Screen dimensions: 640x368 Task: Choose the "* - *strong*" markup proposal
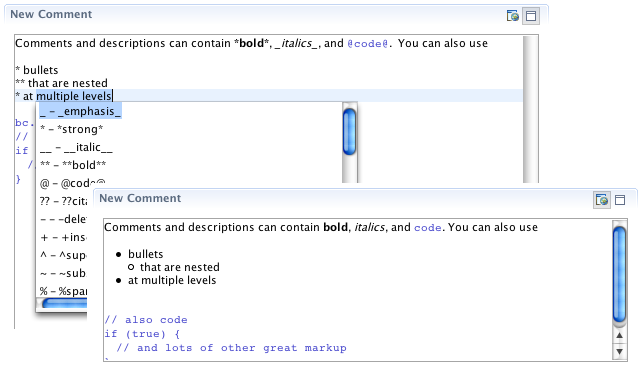click(72, 129)
